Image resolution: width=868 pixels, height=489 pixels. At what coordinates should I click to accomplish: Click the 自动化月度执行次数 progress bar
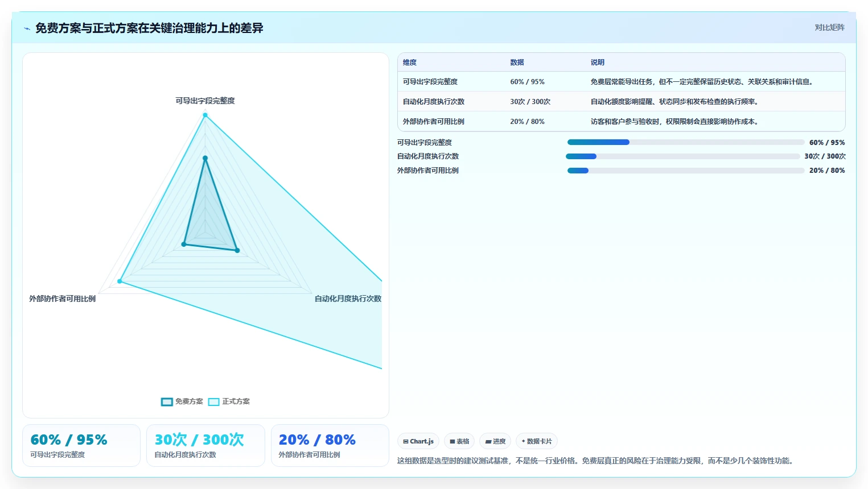pyautogui.click(x=683, y=156)
